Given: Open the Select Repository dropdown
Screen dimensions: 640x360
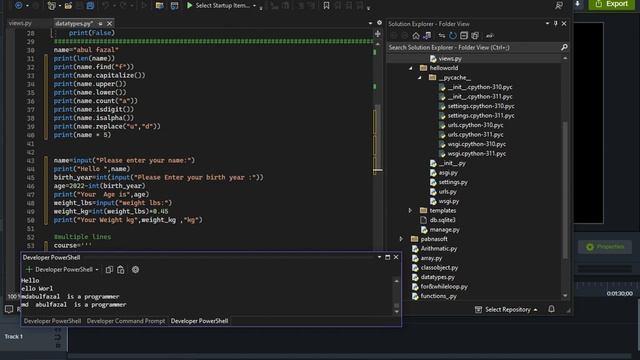Looking at the screenshot, I should point(511,309).
